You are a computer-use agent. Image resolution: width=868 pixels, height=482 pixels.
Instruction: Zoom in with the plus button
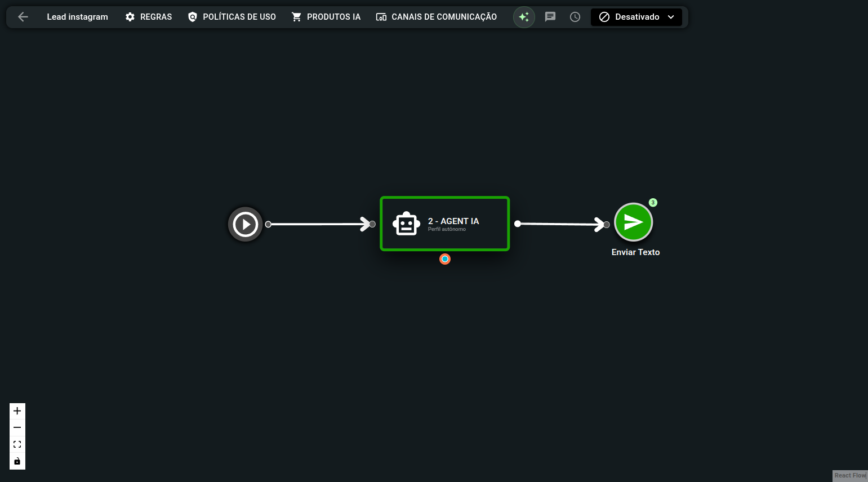point(17,411)
